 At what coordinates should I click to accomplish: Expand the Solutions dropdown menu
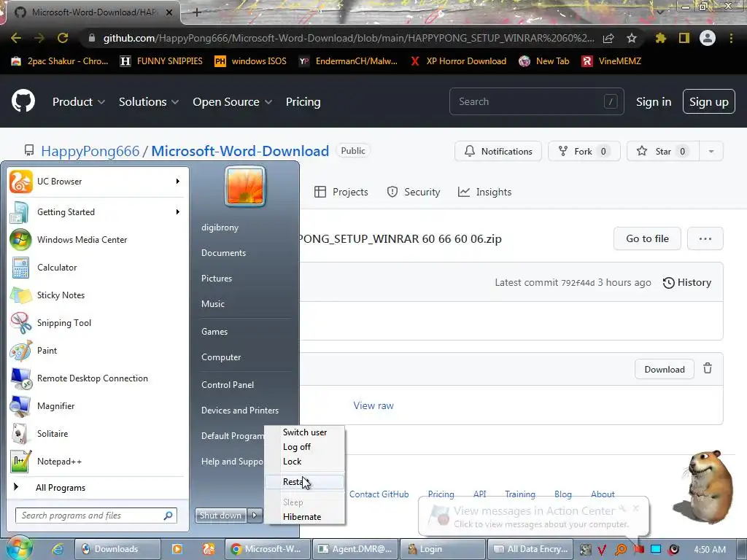click(149, 102)
